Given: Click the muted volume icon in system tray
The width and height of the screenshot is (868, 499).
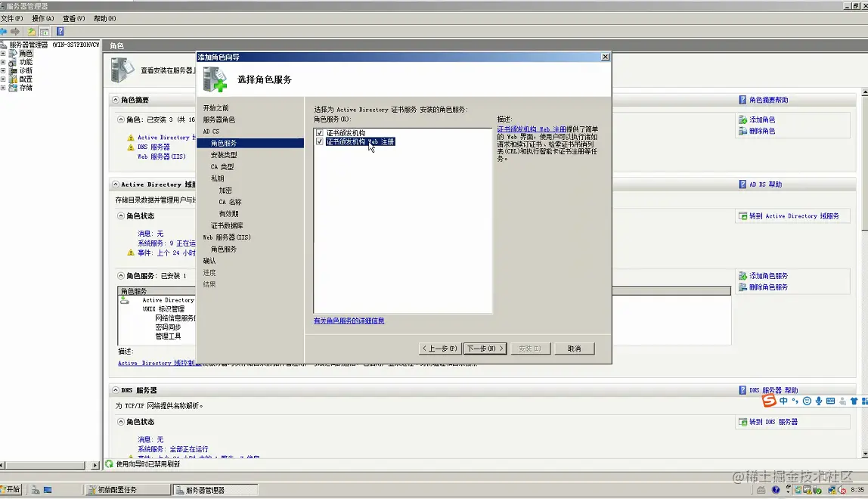Looking at the screenshot, I should [842, 490].
